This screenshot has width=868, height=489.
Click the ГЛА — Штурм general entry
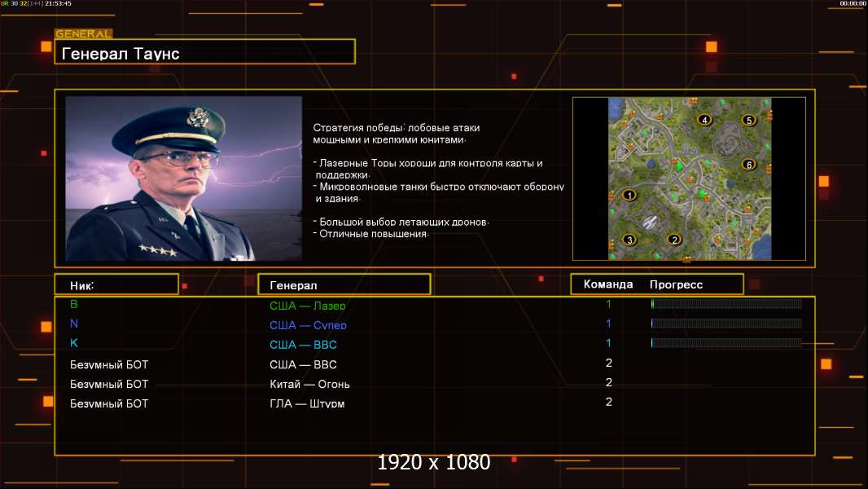(307, 403)
